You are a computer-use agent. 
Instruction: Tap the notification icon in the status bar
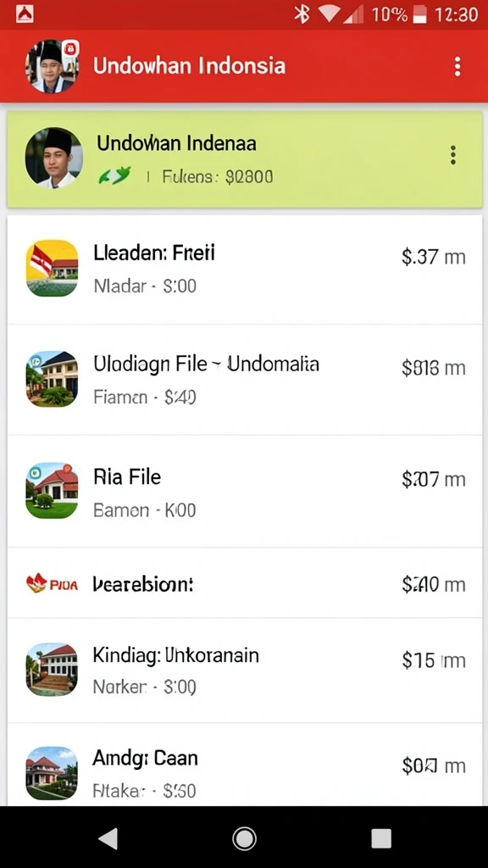pyautogui.click(x=25, y=14)
